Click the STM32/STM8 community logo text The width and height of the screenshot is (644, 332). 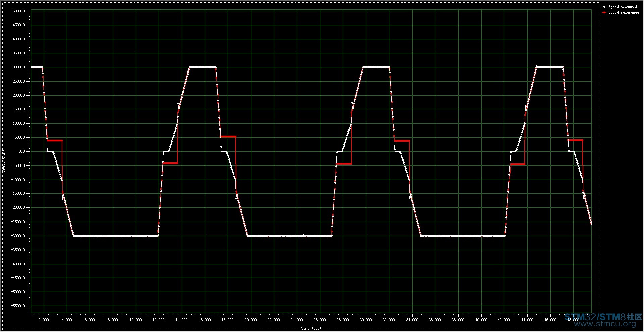pos(603,317)
